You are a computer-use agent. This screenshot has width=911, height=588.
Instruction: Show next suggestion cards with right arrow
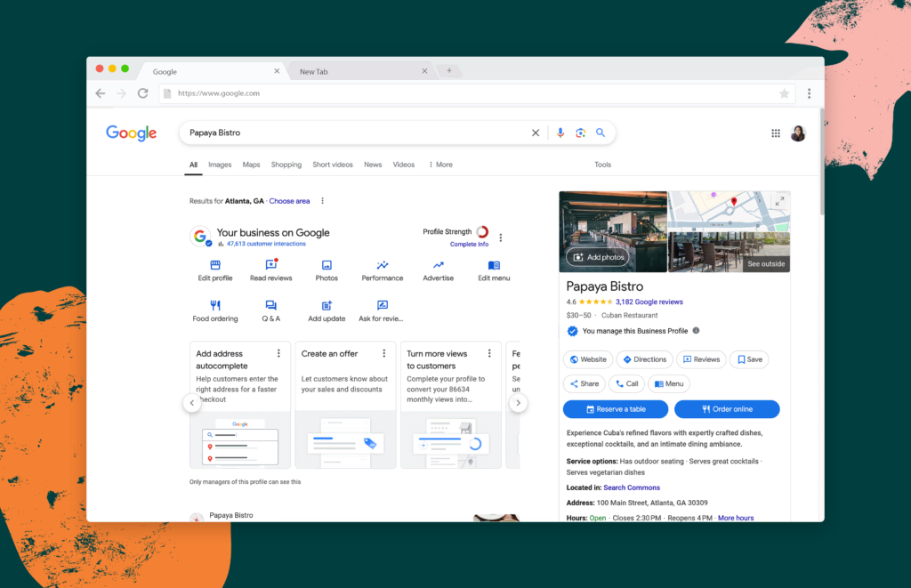[x=519, y=403]
